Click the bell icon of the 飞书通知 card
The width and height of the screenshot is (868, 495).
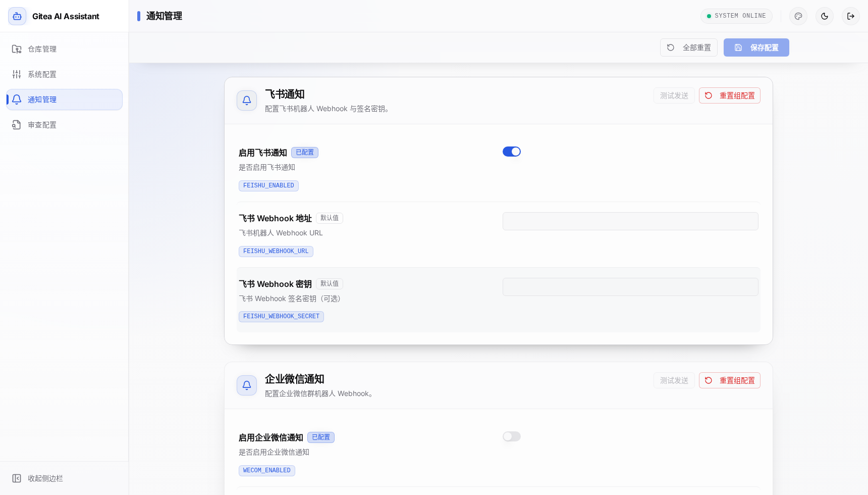pyautogui.click(x=247, y=101)
